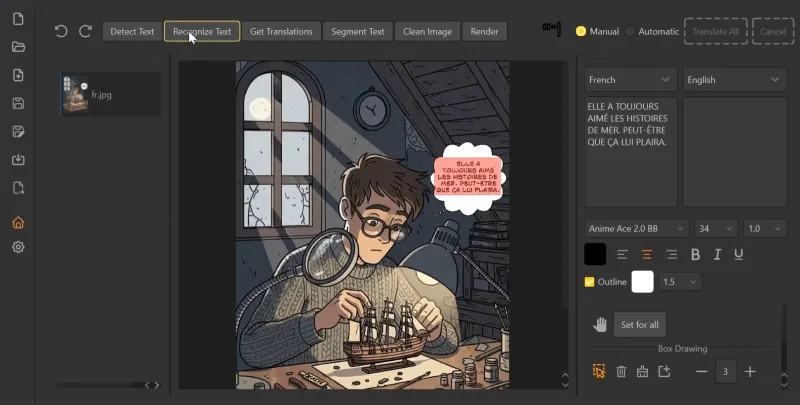Apply bold text formatting
Viewport: 800px width, 405px height.
(x=695, y=255)
